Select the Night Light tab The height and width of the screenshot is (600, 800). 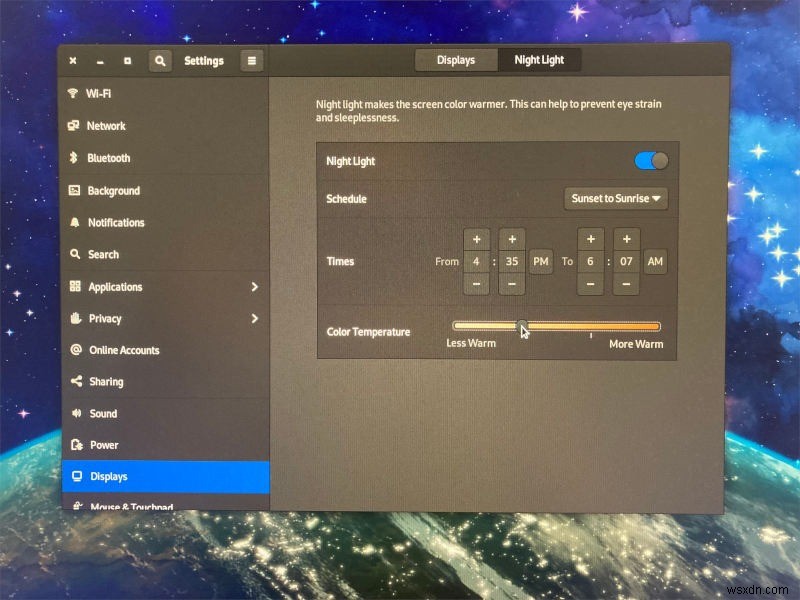(539, 59)
